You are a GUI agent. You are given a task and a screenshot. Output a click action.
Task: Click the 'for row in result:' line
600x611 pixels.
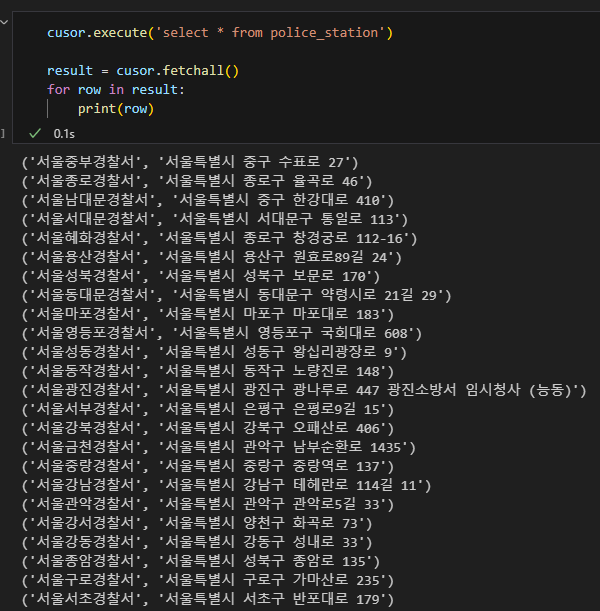coord(116,90)
